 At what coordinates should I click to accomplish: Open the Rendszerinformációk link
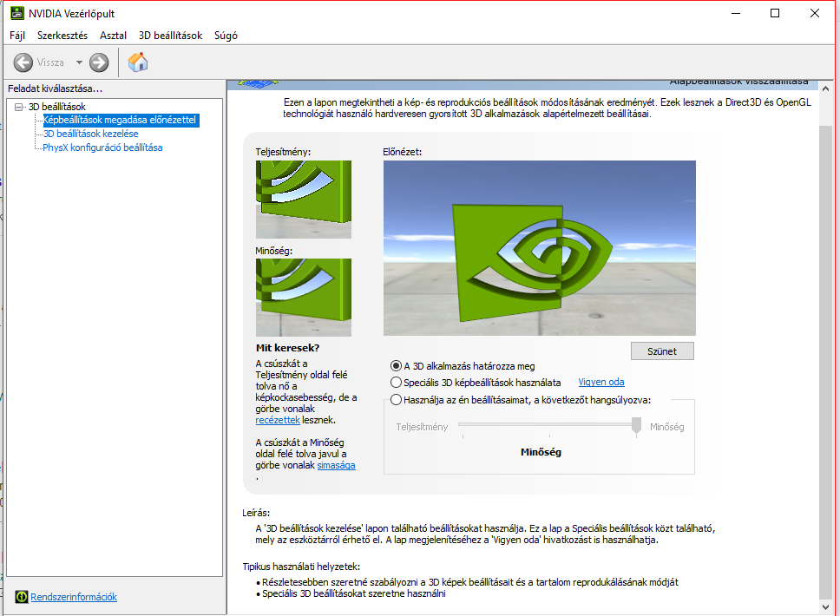74,597
